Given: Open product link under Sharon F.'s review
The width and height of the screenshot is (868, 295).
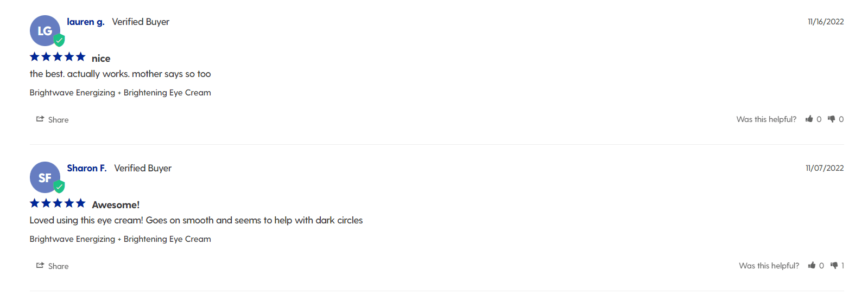Looking at the screenshot, I should pos(120,239).
